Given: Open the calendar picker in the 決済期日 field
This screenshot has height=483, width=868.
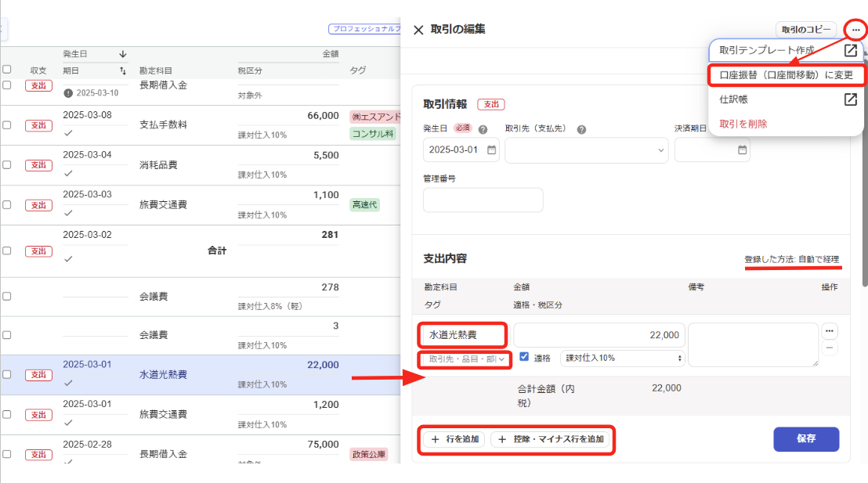Looking at the screenshot, I should click(x=742, y=150).
